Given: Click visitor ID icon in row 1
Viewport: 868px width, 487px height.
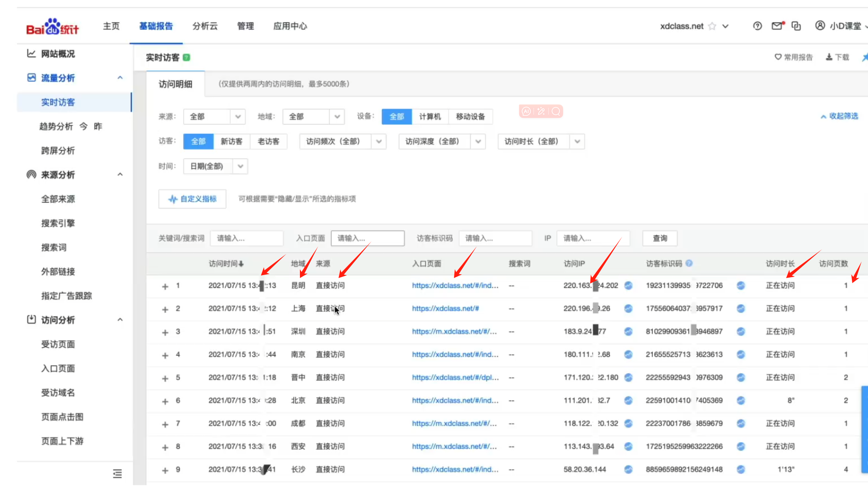Looking at the screenshot, I should [x=741, y=286].
